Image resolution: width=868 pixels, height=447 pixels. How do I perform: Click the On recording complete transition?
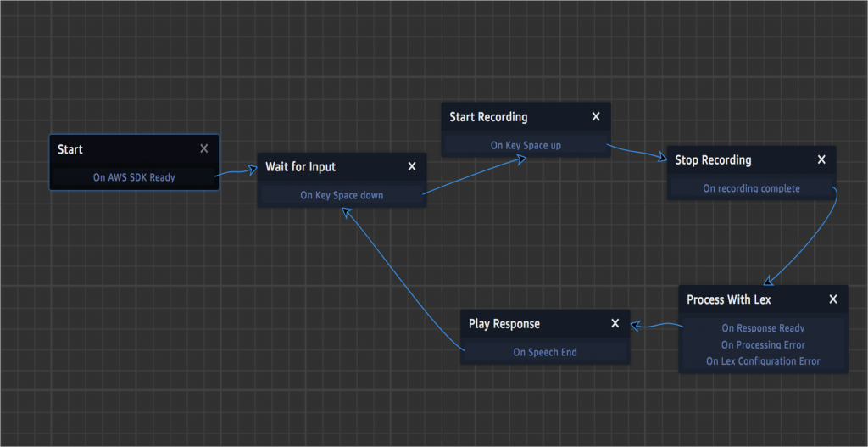tap(751, 188)
